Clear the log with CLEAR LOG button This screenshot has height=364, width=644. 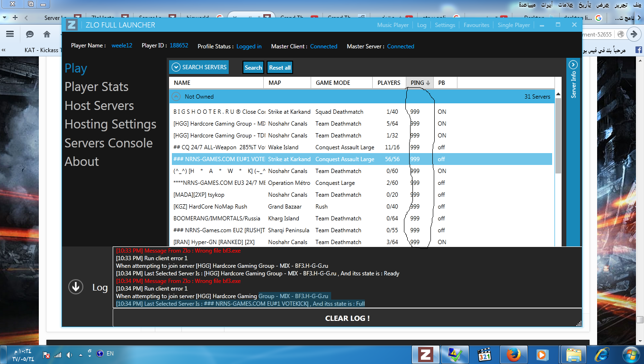[x=347, y=318]
